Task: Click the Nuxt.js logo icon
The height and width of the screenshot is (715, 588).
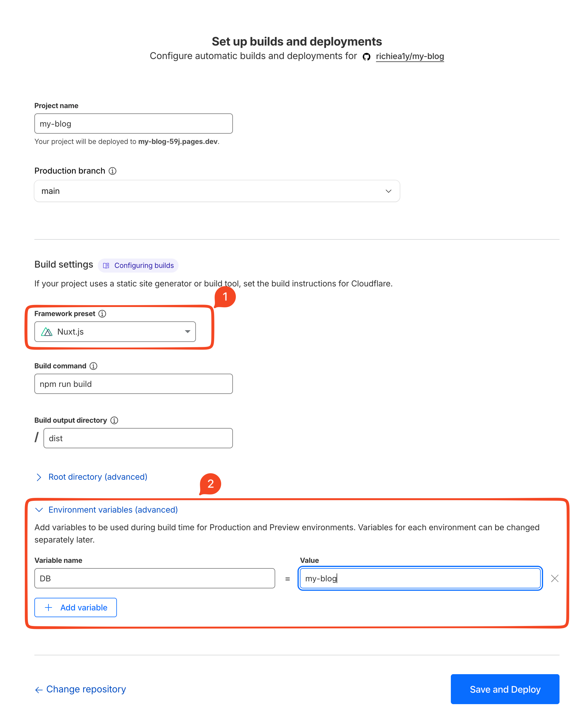Action: [x=47, y=332]
